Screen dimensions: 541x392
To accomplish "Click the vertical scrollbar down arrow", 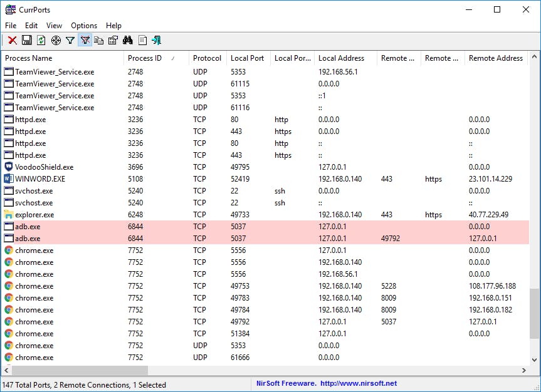I will click(535, 360).
